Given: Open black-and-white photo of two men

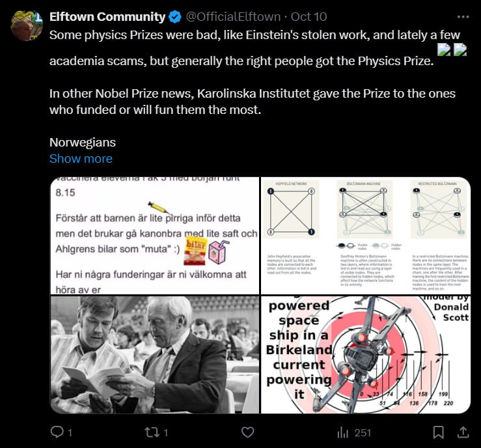Looking at the screenshot, I should tap(155, 355).
